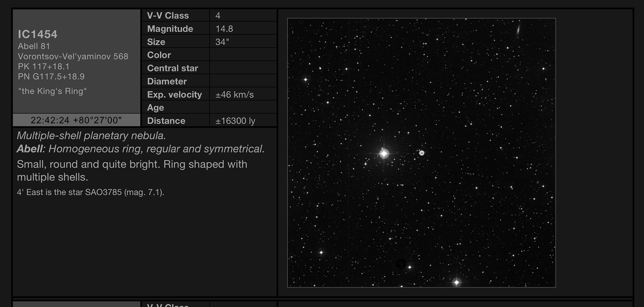Click 'Vorontsov-Vel'yaminov 568' catalog name

click(x=73, y=56)
